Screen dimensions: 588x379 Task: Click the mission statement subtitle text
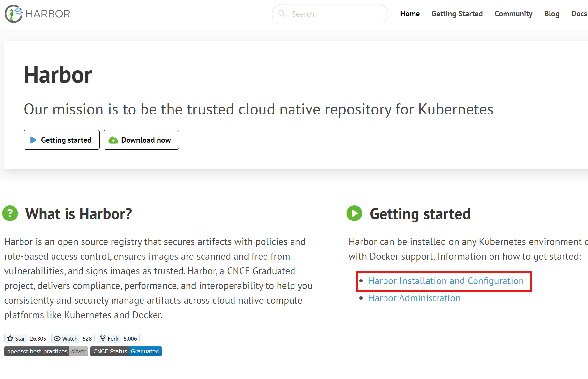click(x=259, y=109)
